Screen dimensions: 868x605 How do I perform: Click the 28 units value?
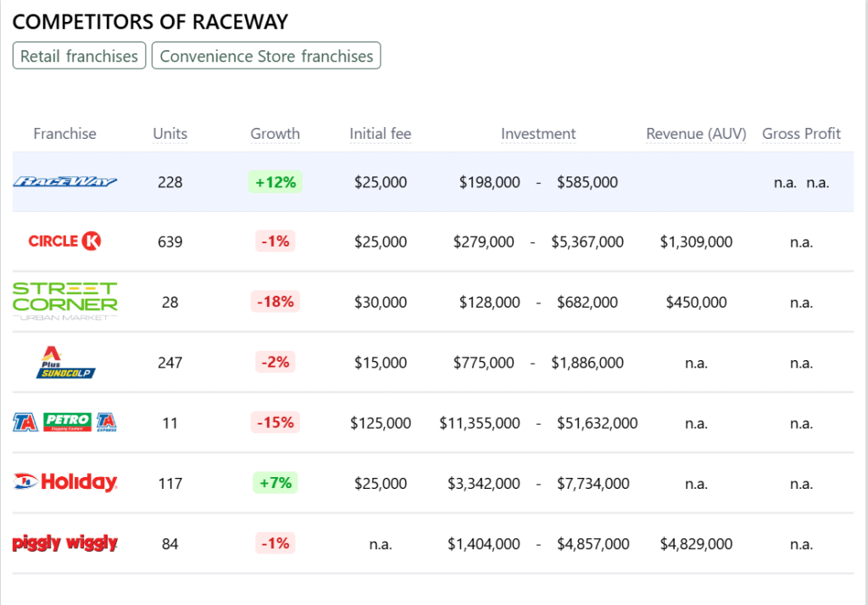coord(170,302)
